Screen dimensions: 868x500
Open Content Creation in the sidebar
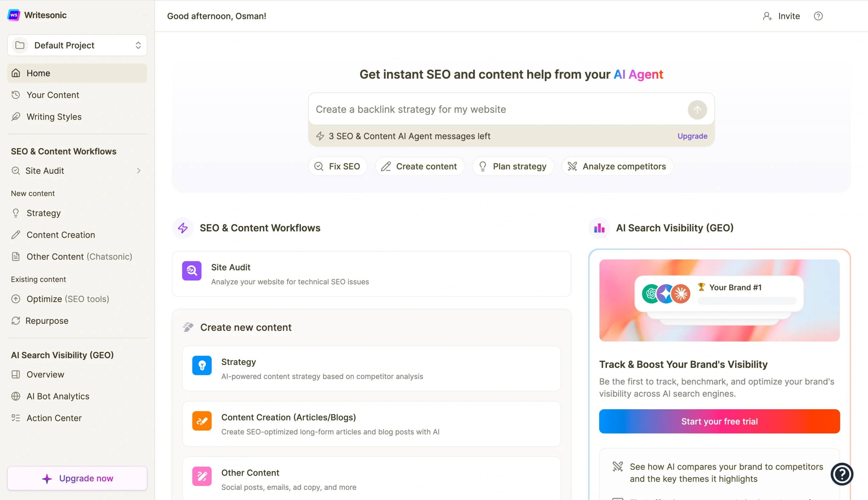[77, 235]
